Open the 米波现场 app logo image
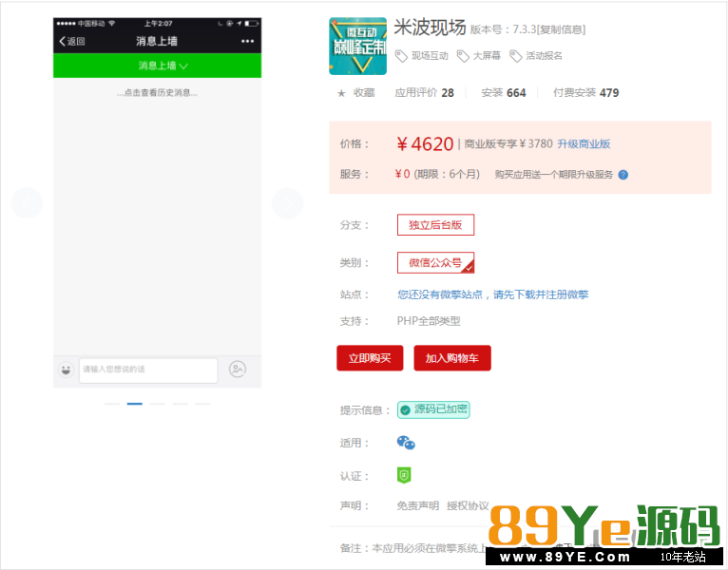728x570 pixels. click(x=357, y=47)
